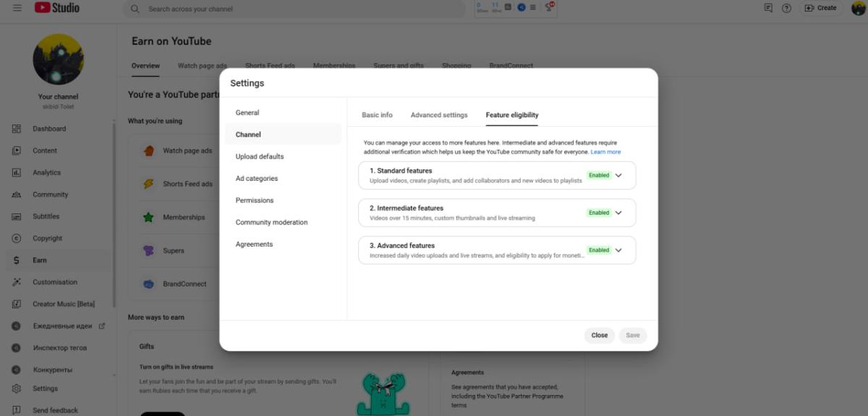Click the Content icon in sidebar
This screenshot has width=868, height=416.
[17, 150]
